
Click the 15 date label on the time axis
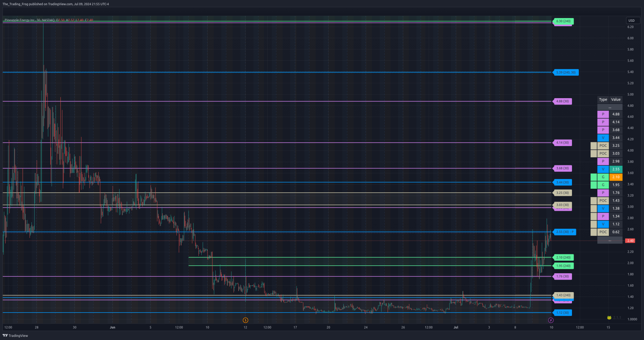(x=608, y=328)
